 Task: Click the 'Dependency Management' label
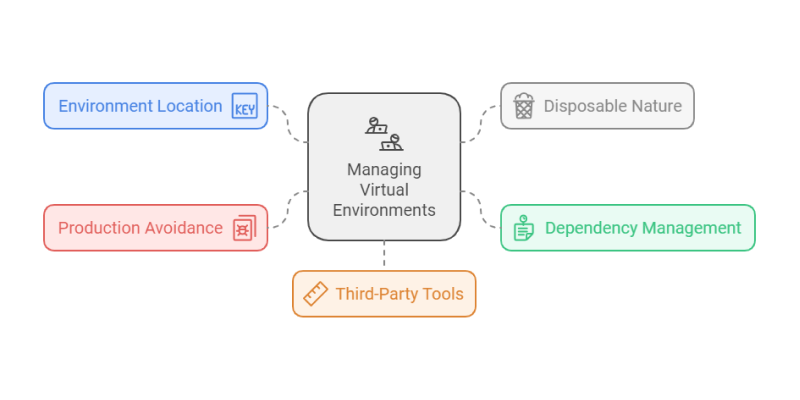point(643,228)
